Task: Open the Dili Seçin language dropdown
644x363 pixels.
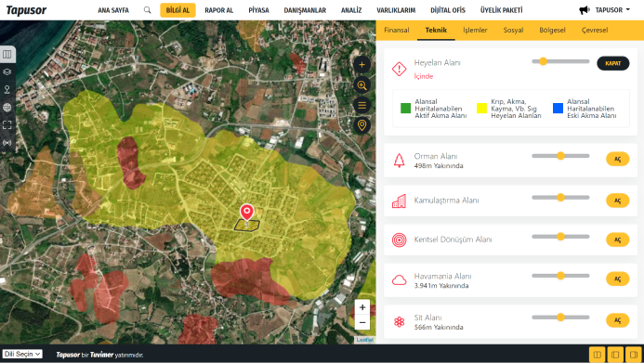Action: pyautogui.click(x=22, y=354)
